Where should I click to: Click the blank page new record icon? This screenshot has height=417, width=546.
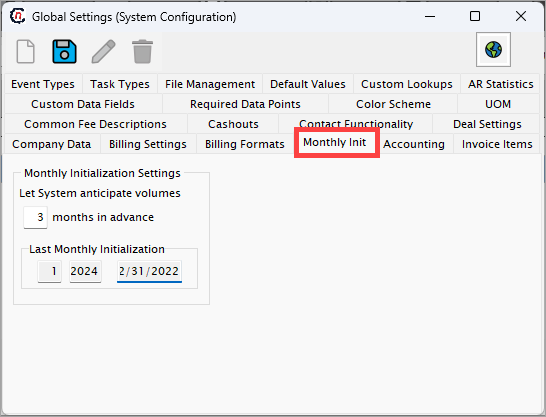pos(26,52)
